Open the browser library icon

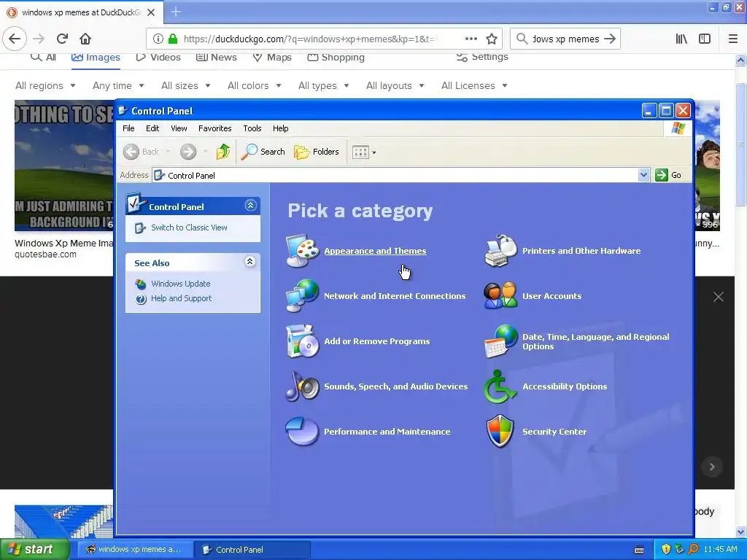[682, 39]
